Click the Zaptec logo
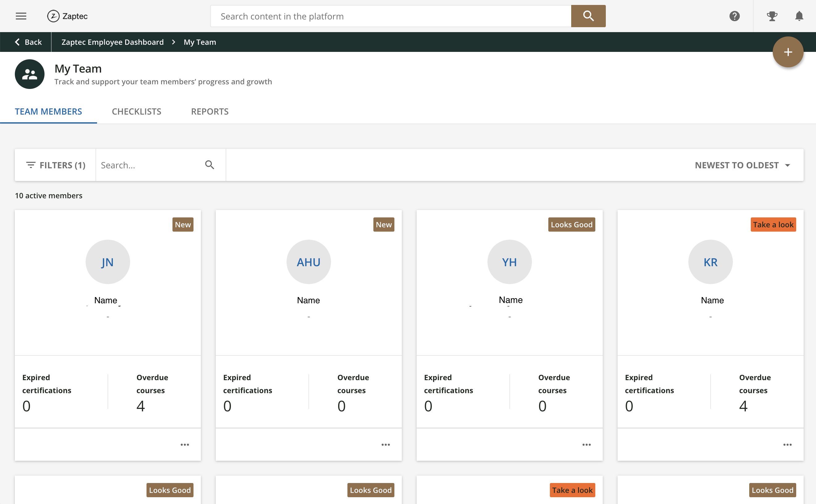Screen dimensions: 816x504 (x=67, y=16)
